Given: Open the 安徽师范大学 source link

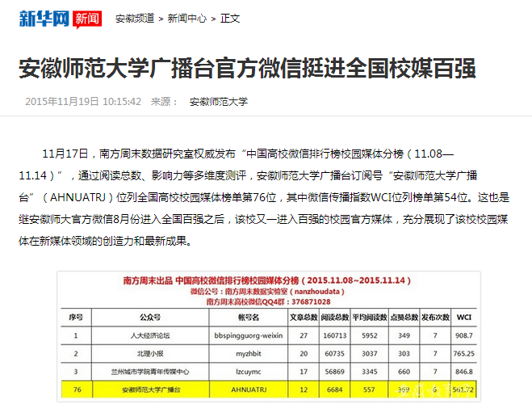Looking at the screenshot, I should pyautogui.click(x=218, y=102).
